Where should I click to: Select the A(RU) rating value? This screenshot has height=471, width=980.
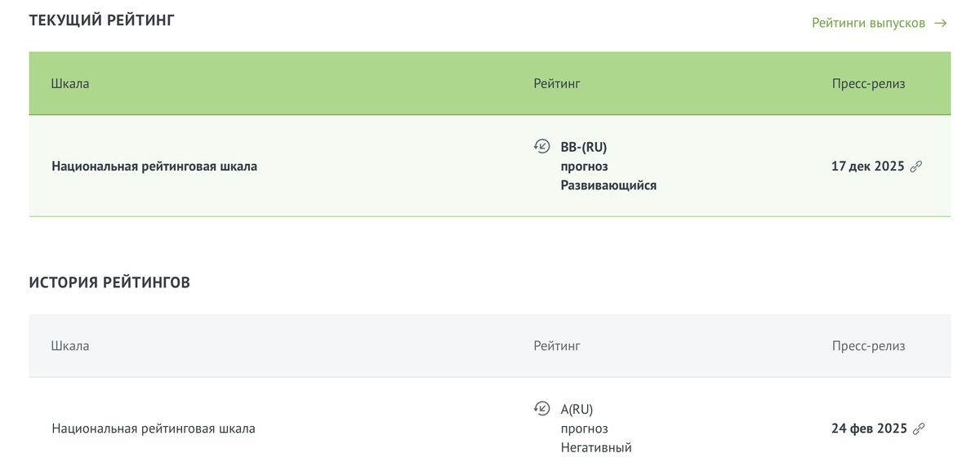pyautogui.click(x=577, y=409)
